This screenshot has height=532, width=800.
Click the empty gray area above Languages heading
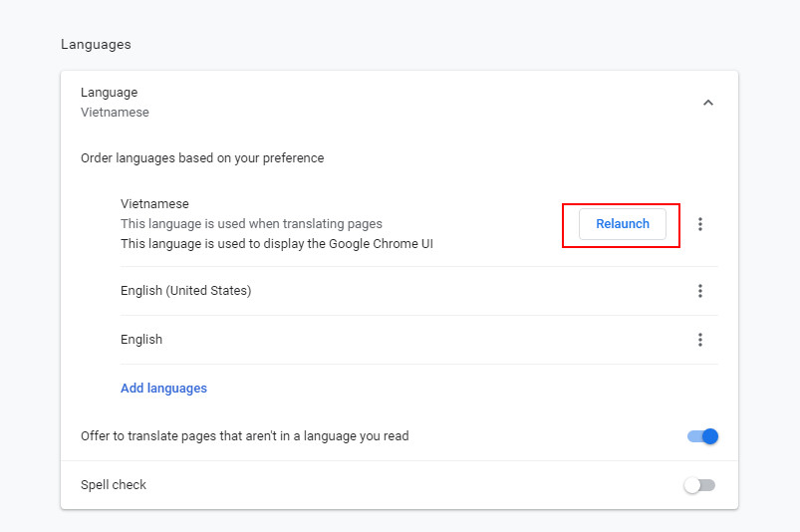point(399,15)
